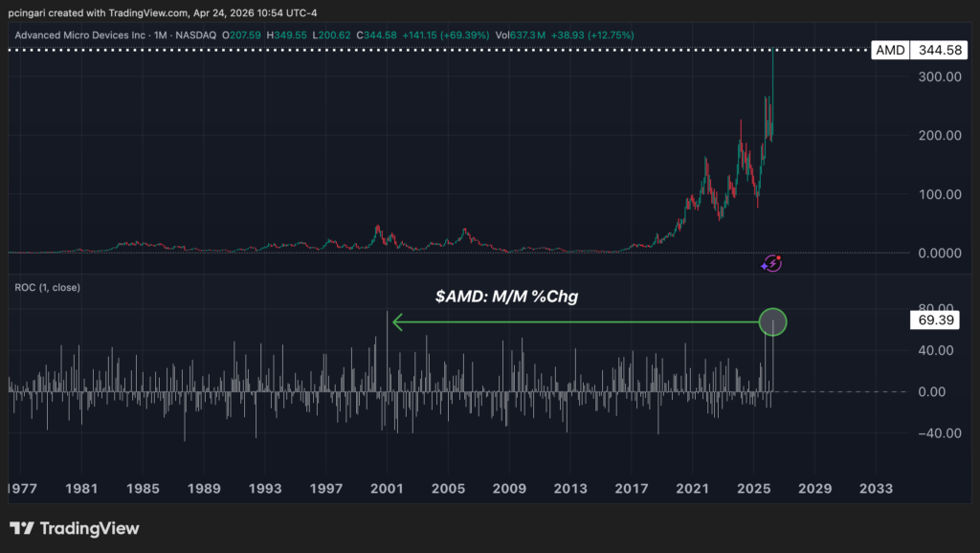980x553 pixels.
Task: Click the low value L200.62 in the legend
Action: point(331,35)
